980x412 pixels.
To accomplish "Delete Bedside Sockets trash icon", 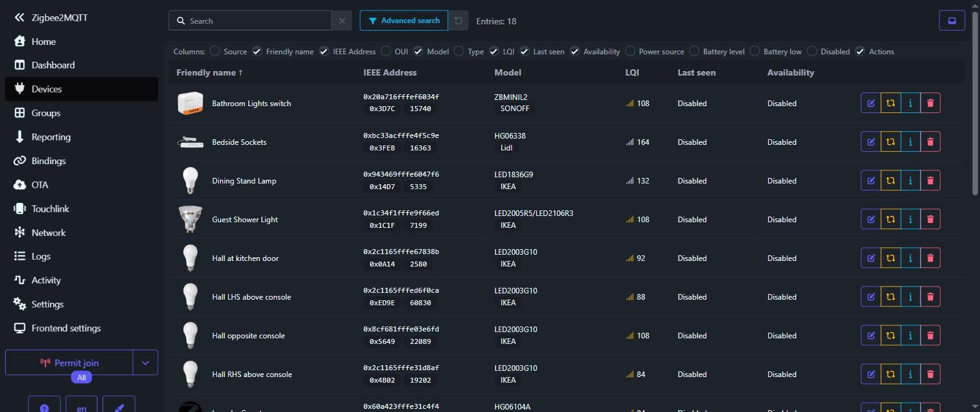I will (930, 142).
